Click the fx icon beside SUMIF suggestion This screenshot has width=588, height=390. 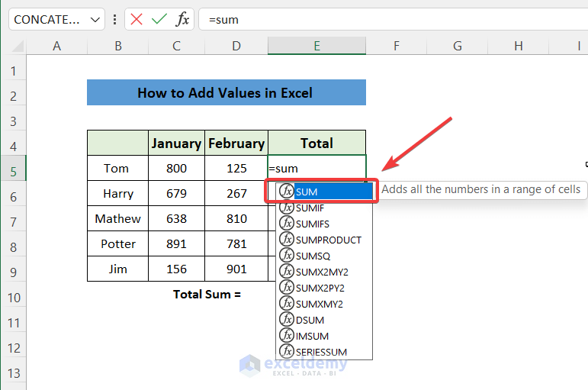[287, 207]
